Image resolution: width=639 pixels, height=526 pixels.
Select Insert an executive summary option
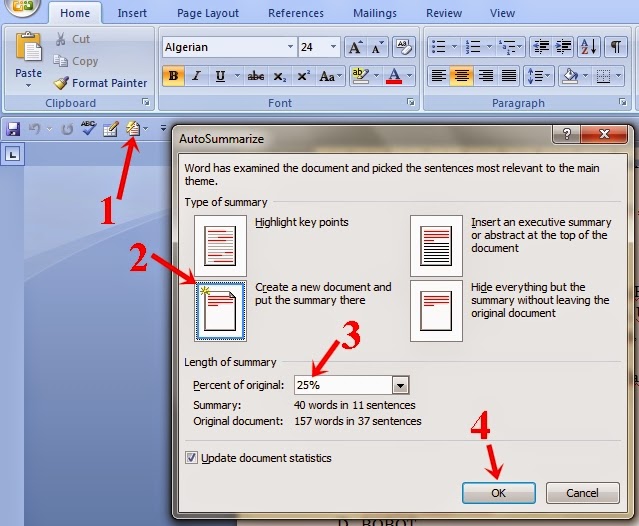pyautogui.click(x=436, y=246)
